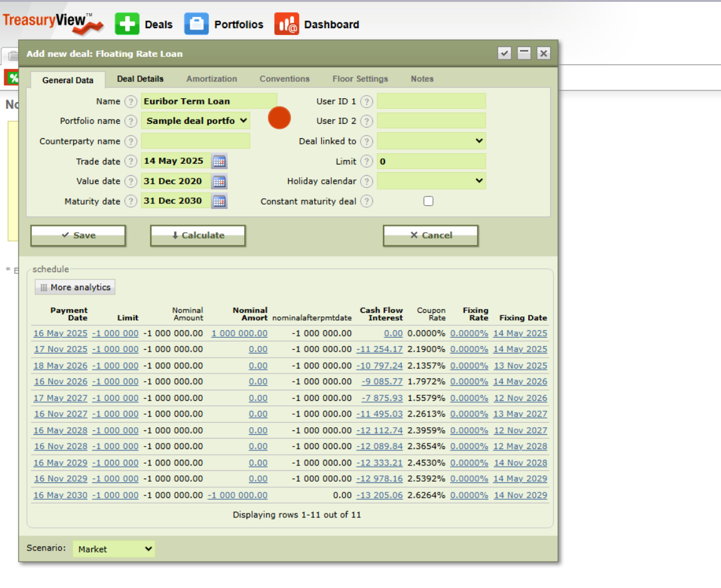Expand the Scenario Market dropdown
Image resolution: width=721 pixels, height=588 pixels.
click(x=114, y=549)
